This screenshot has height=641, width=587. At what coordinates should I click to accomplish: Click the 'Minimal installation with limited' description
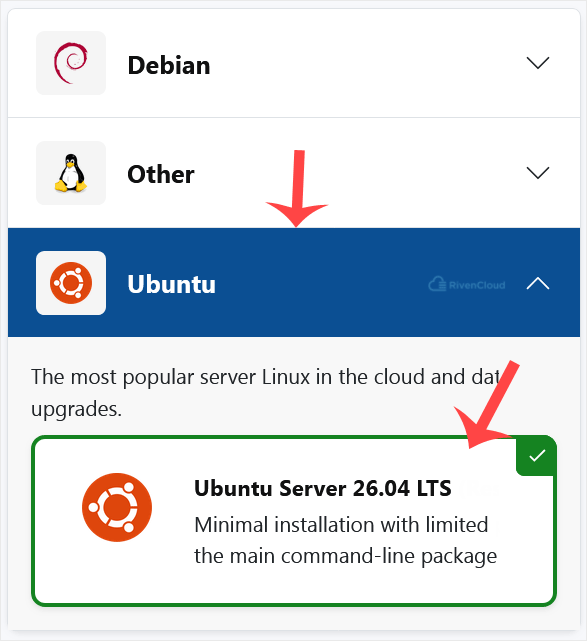point(341,524)
